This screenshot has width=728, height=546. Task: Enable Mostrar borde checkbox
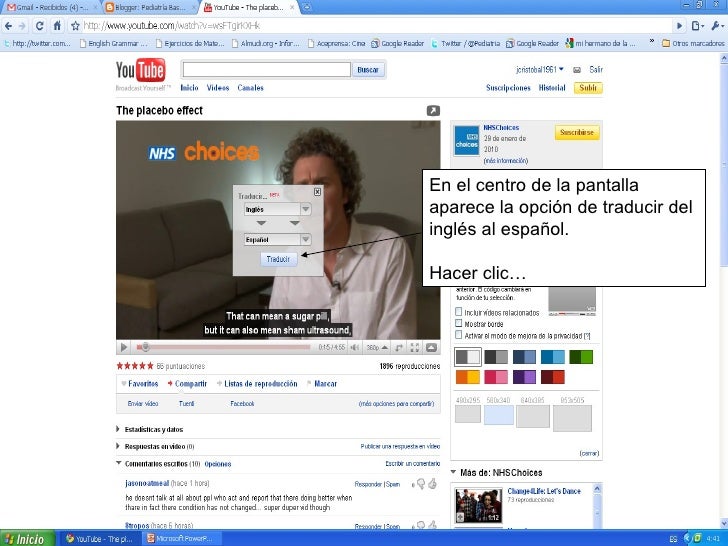point(459,323)
